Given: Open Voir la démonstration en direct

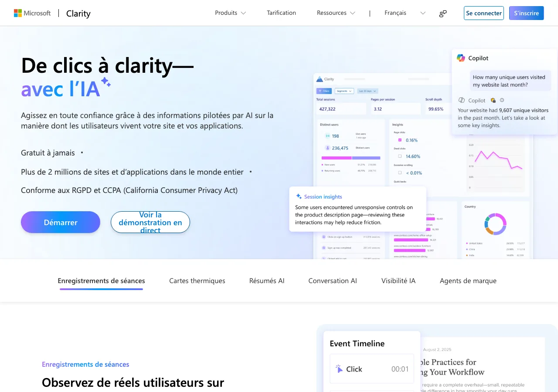Looking at the screenshot, I should tap(150, 222).
